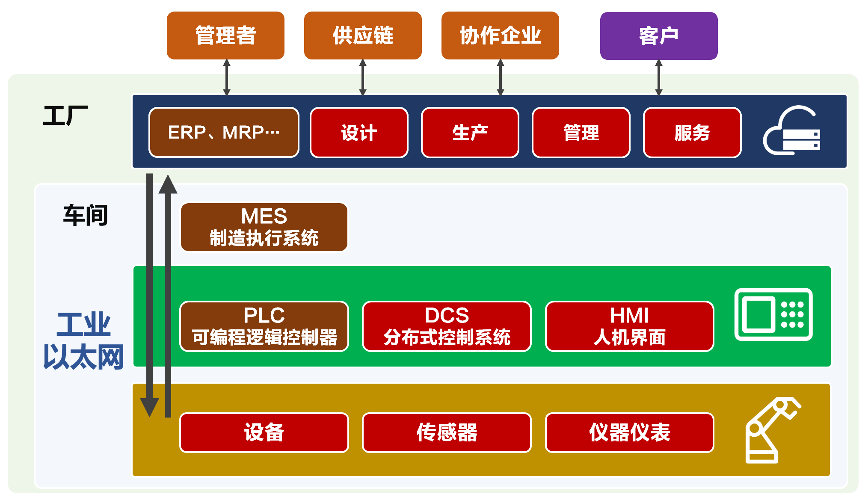The height and width of the screenshot is (503, 868).
Task: Click the MES 制造执行系统 box
Action: click(x=264, y=227)
